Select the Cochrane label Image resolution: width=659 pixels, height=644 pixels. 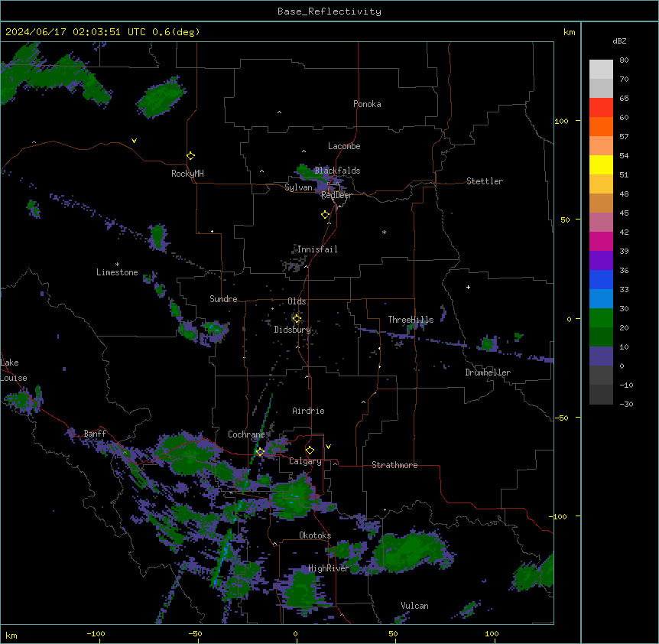pos(246,434)
